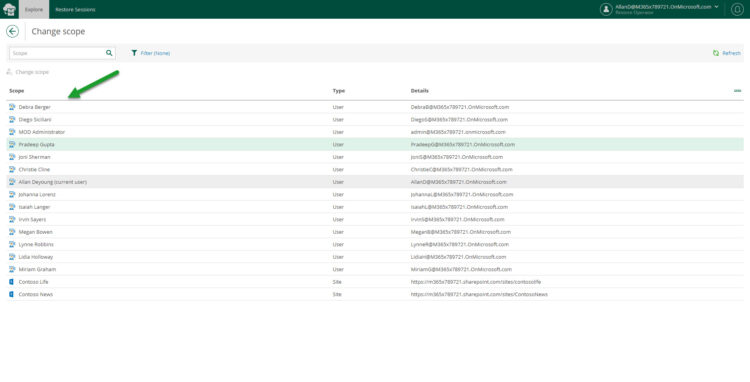Viewport: 750px width, 382px height.
Task: Click the ContosoNews SharePoint URL
Action: click(479, 295)
